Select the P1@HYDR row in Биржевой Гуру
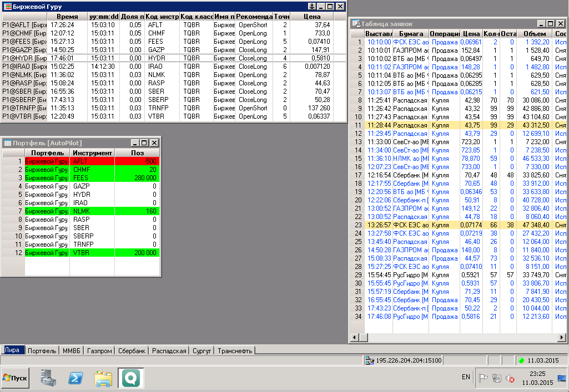The width and height of the screenshot is (569, 392). (x=174, y=58)
